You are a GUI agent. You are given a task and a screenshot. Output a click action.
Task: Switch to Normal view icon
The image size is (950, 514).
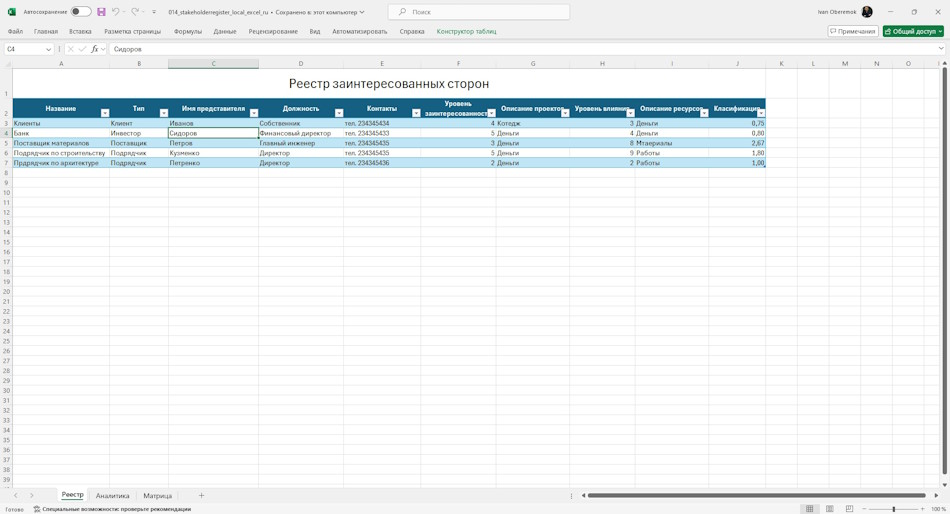tap(809, 509)
